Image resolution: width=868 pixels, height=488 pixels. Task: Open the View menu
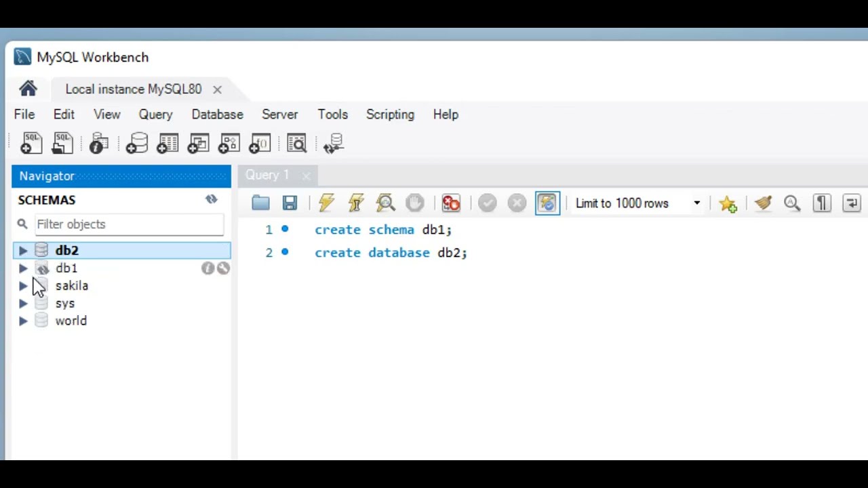point(106,115)
